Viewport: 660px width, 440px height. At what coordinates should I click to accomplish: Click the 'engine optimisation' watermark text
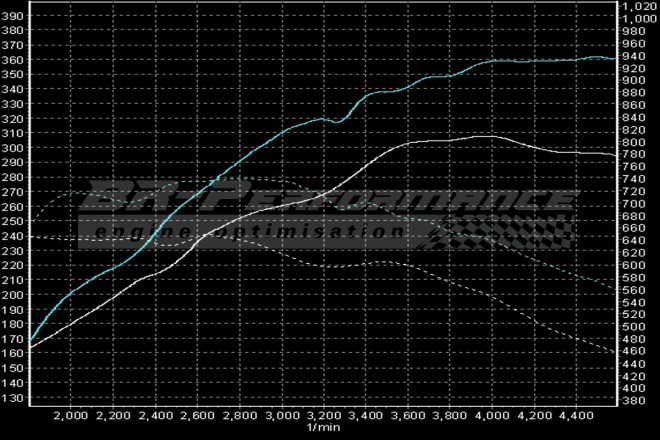point(290,230)
